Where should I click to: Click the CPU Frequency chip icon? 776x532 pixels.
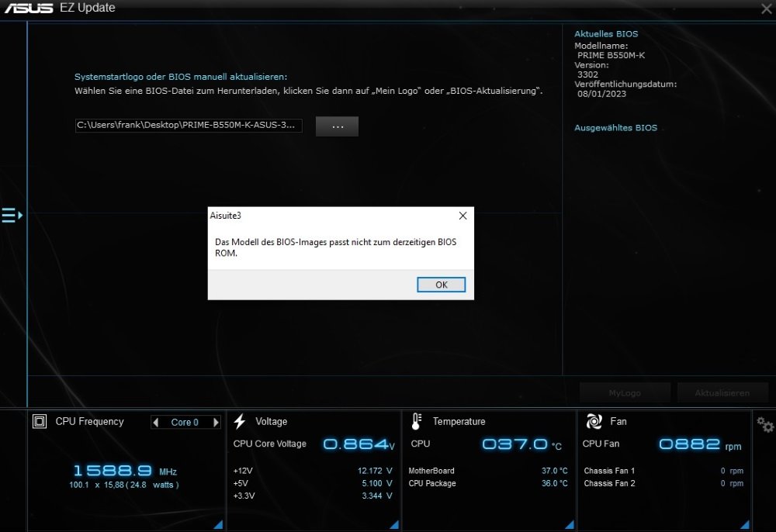pos(40,421)
